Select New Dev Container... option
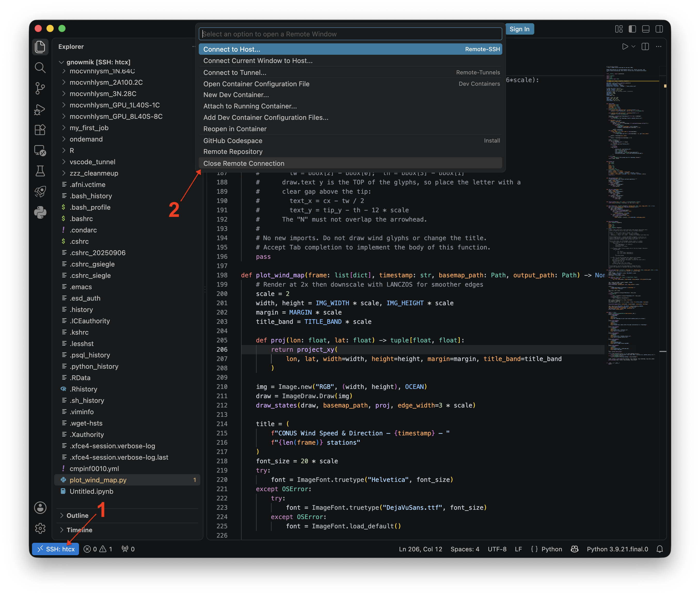The height and width of the screenshot is (596, 700). tap(350, 95)
